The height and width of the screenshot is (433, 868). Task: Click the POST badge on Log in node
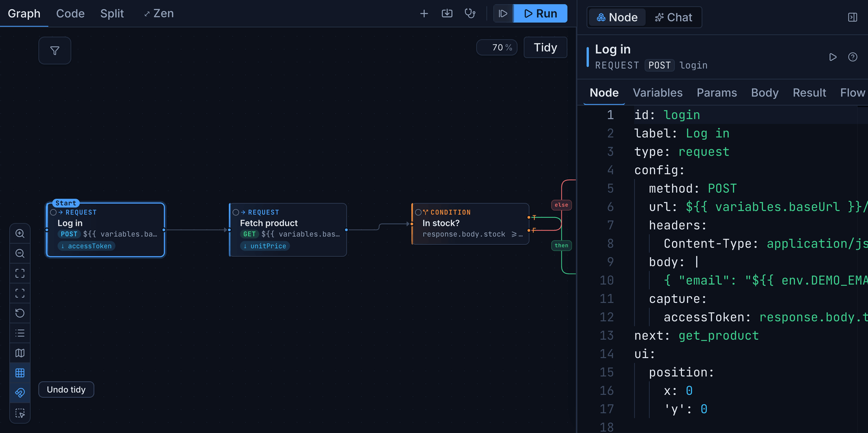69,234
